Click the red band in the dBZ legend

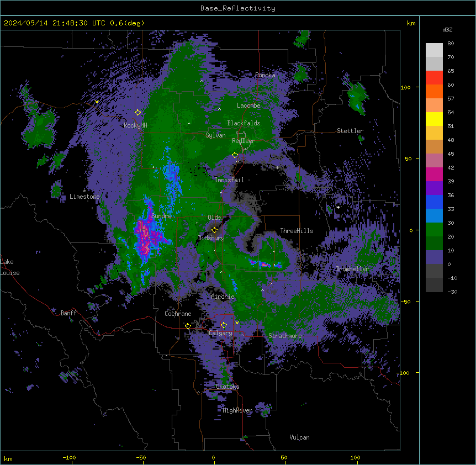point(434,77)
